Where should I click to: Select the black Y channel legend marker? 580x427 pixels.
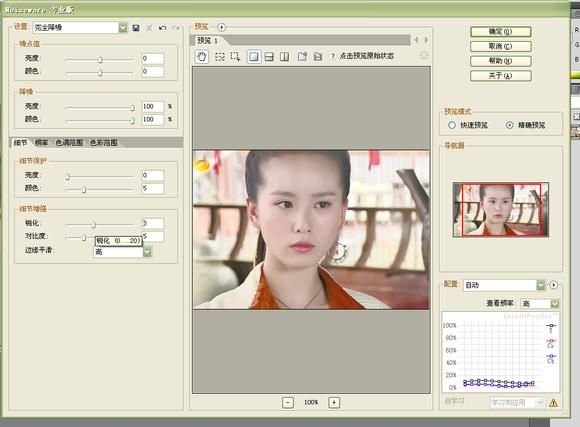551,326
